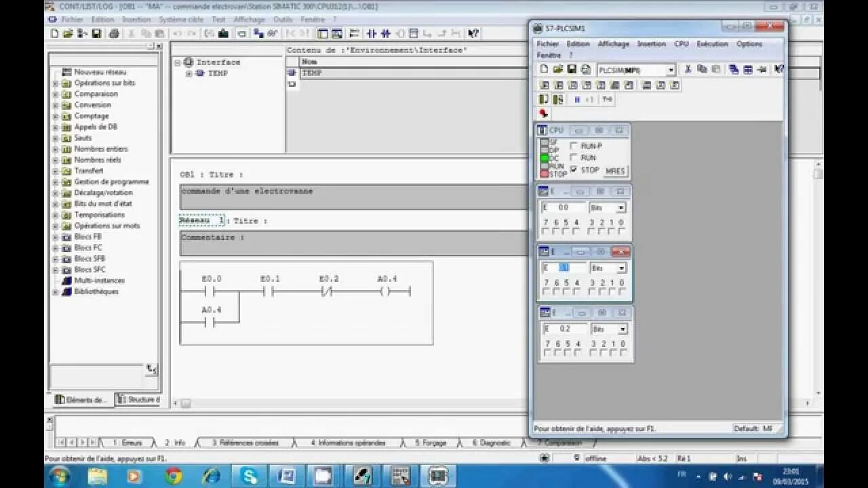The height and width of the screenshot is (488, 868).
Task: Click the MRES button on CPU
Action: click(615, 171)
